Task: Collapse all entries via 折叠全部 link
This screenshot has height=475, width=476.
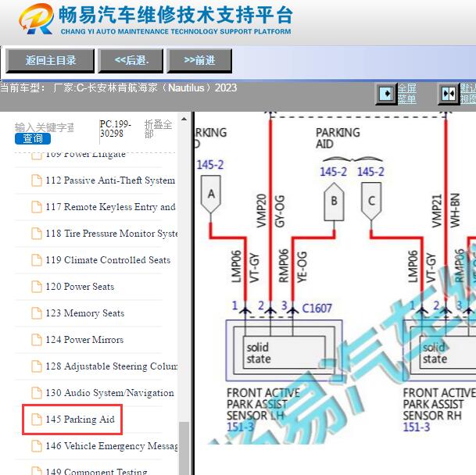Action: click(158, 129)
